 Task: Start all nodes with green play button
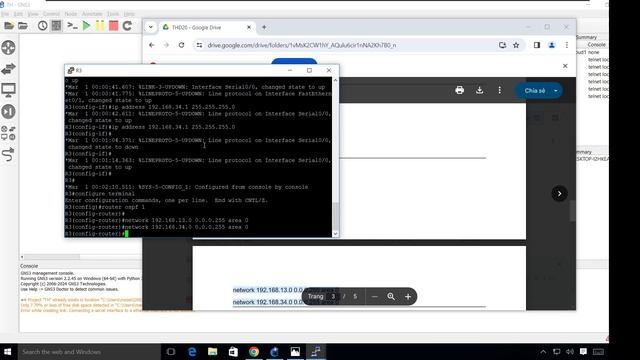[86, 26]
